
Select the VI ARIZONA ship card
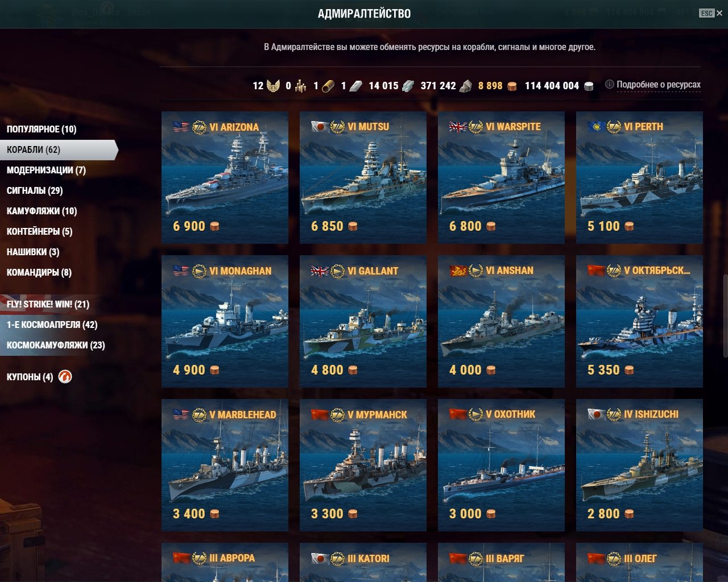coord(225,177)
